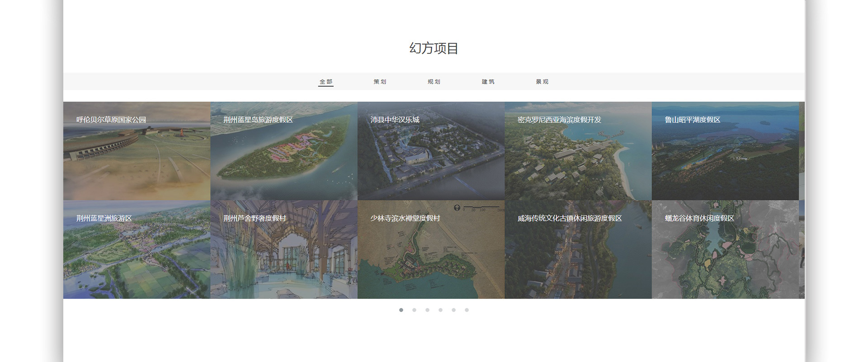This screenshot has height=362, width=868.
Task: Open 呼伦贝尔草原国家公园 project thumbnail
Action: click(137, 151)
